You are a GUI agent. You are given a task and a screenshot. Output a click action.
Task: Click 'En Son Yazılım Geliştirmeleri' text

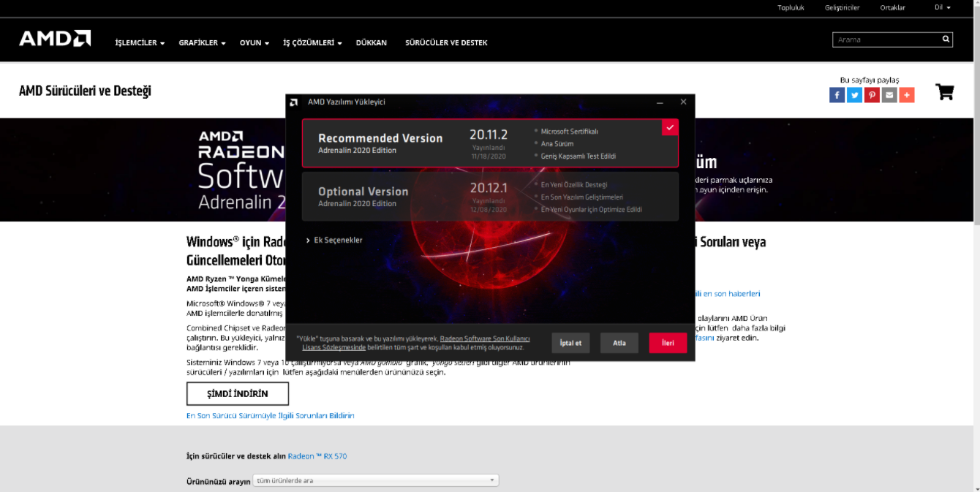[582, 197]
